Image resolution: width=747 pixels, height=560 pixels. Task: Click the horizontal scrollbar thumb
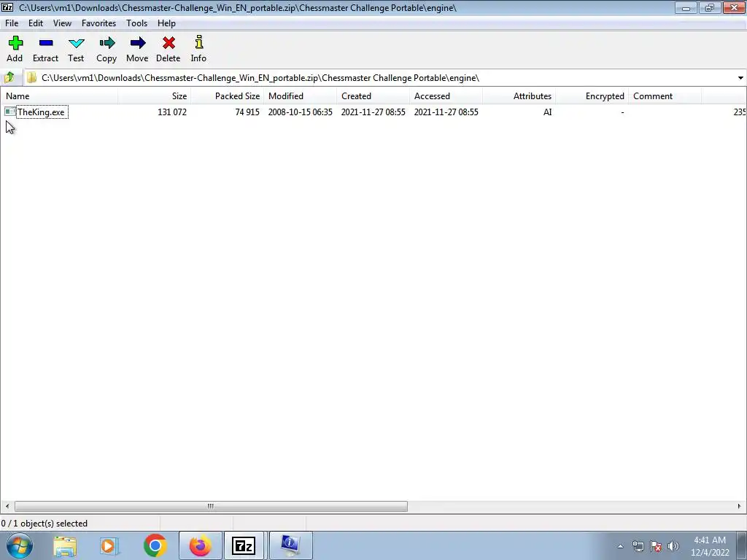click(211, 506)
